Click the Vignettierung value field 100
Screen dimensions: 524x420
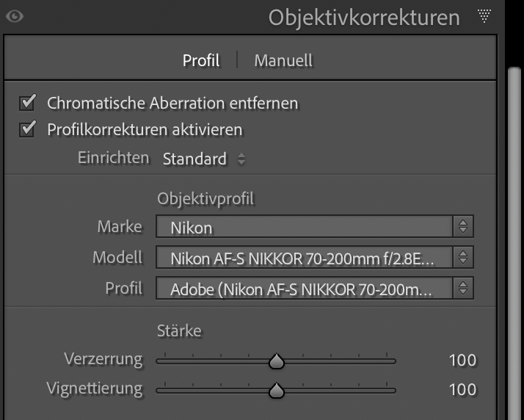pyautogui.click(x=462, y=389)
